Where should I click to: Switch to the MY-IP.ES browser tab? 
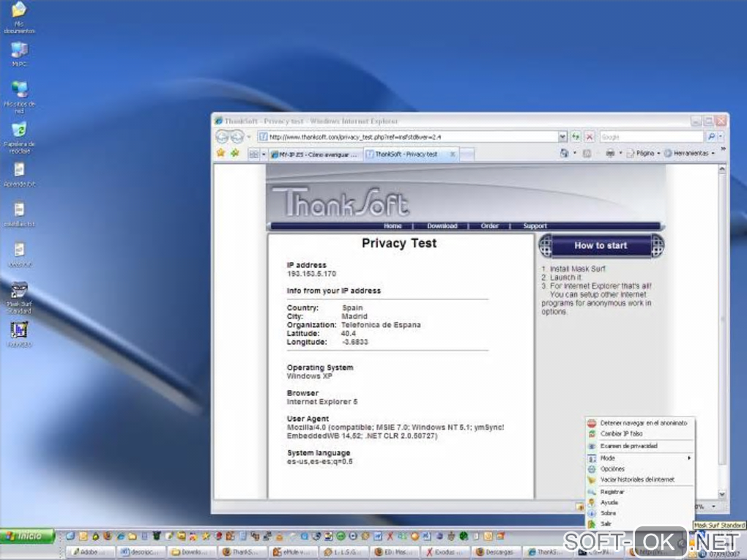(314, 154)
